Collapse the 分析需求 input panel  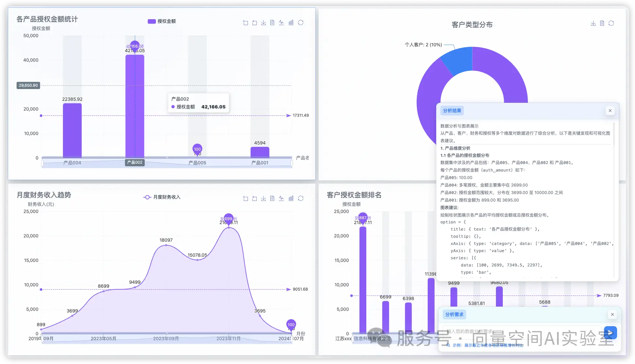pyautogui.click(x=612, y=314)
